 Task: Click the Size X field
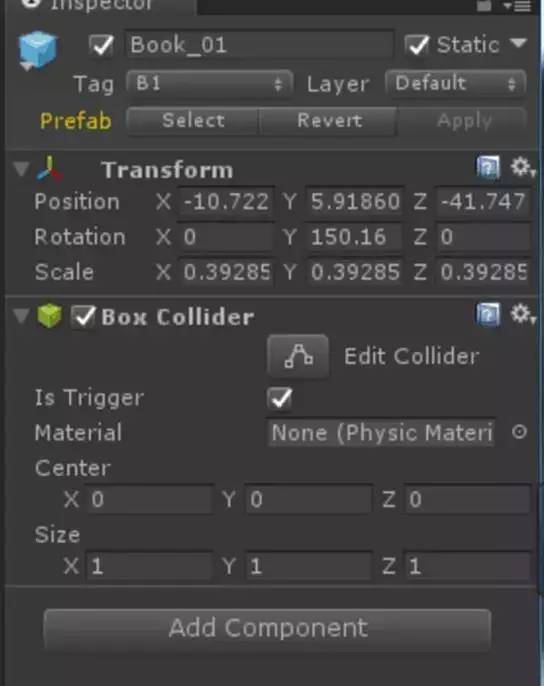pyautogui.click(x=149, y=566)
